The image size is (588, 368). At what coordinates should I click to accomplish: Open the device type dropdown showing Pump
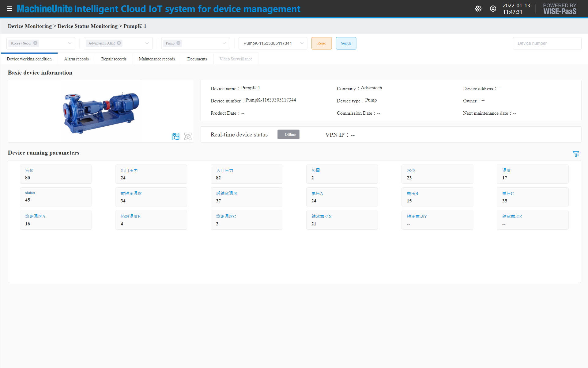tap(224, 43)
